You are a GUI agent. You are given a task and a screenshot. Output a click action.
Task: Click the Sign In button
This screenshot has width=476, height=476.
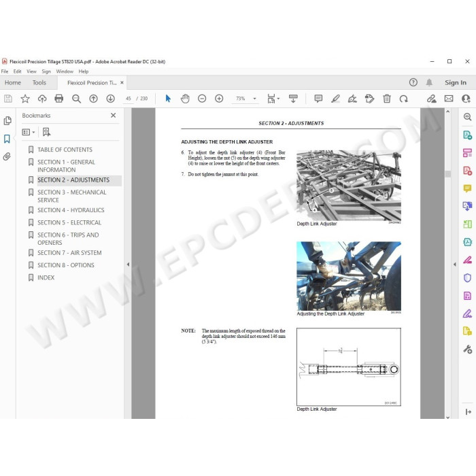pyautogui.click(x=456, y=82)
